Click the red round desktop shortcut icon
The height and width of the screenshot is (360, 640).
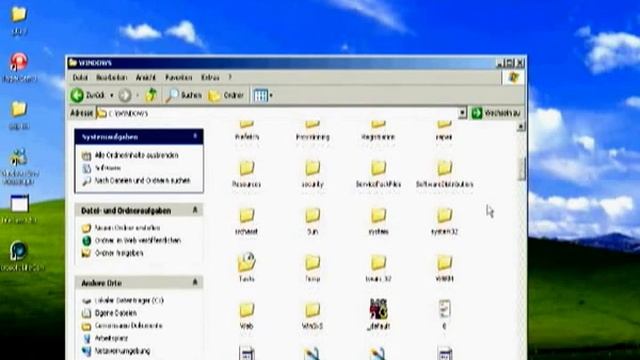point(19,62)
